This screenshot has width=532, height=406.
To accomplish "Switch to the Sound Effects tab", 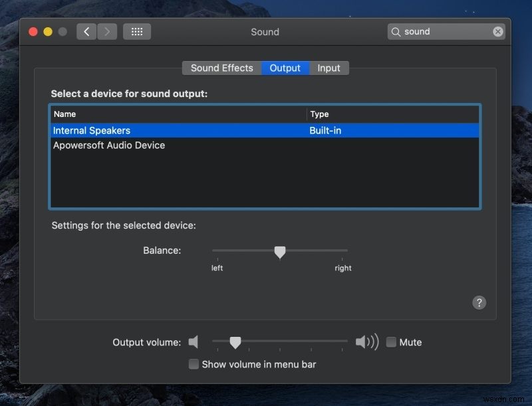I will click(x=221, y=68).
